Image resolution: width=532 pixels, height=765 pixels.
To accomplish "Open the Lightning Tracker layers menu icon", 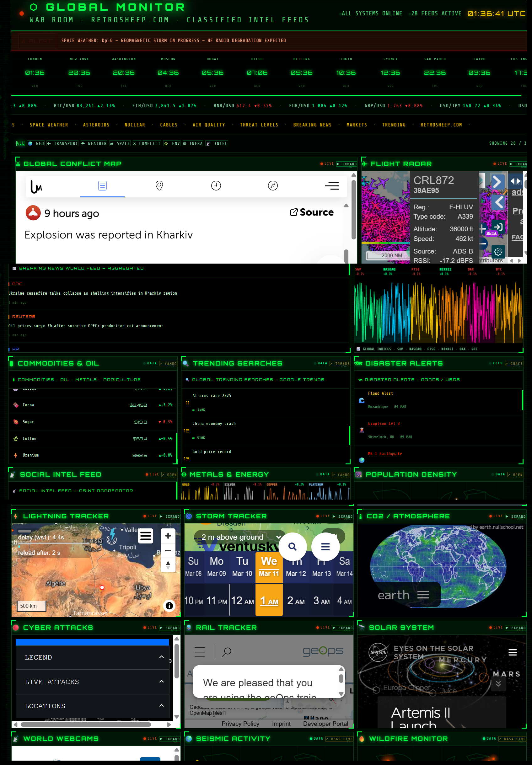I will pyautogui.click(x=146, y=536).
